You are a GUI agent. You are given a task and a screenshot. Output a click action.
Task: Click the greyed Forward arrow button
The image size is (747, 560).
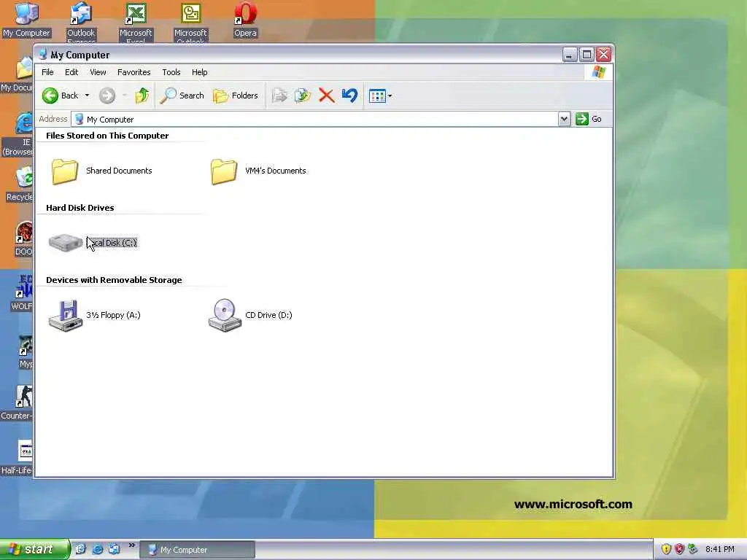coord(107,96)
